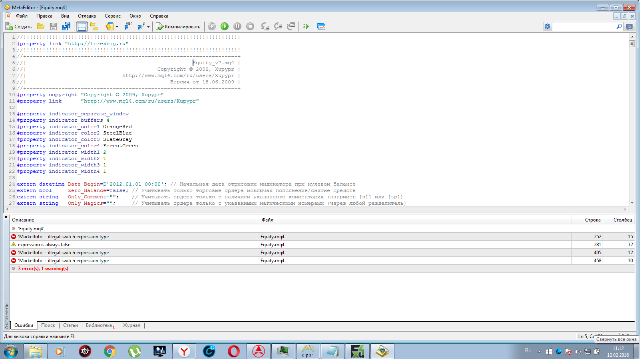Click the toolbar search input field
This screenshot has height=364, width=641.
click(585, 27)
